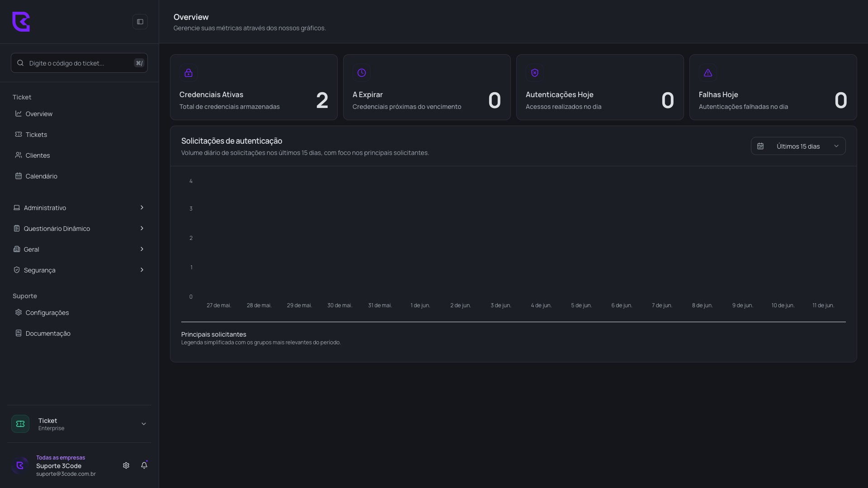Click the Overview chart icon
This screenshot has height=488, width=868.
(x=19, y=113)
